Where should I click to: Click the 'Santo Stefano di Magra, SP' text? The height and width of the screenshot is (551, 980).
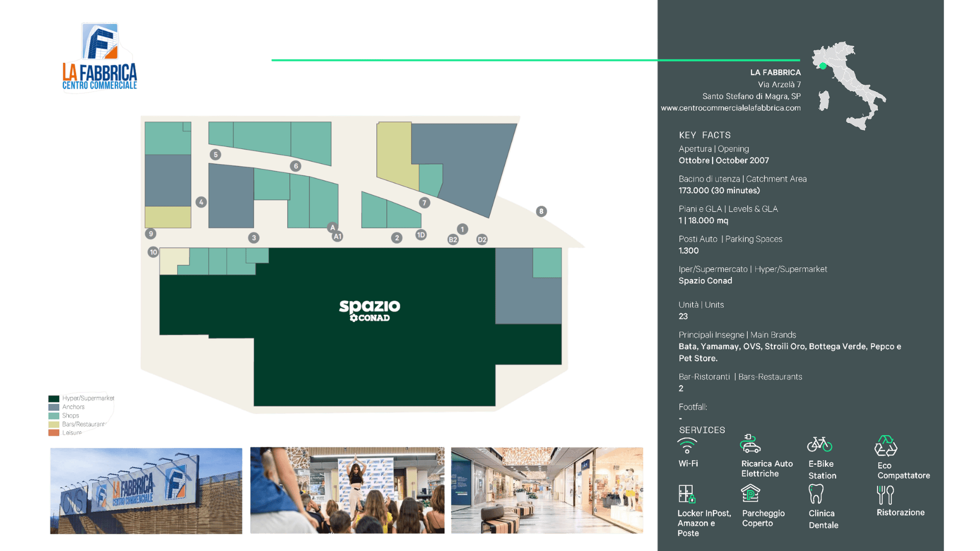[x=751, y=96]
